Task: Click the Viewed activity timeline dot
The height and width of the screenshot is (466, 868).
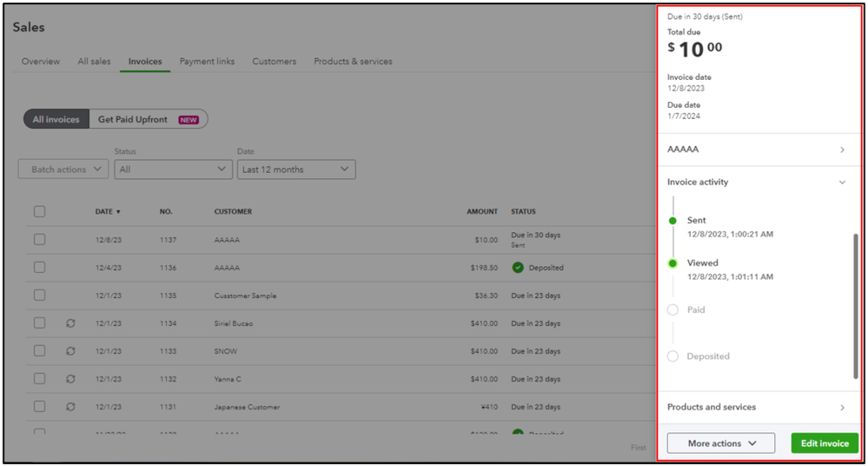Action: pos(673,263)
